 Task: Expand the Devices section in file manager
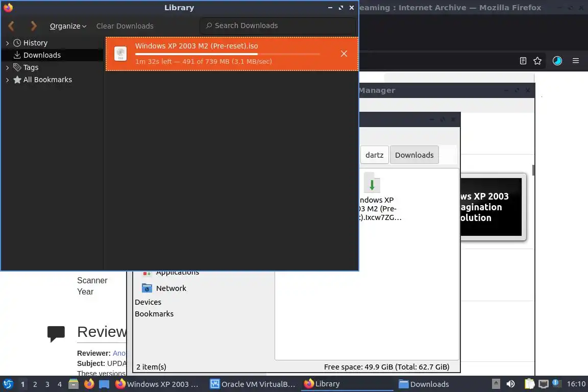coord(148,302)
